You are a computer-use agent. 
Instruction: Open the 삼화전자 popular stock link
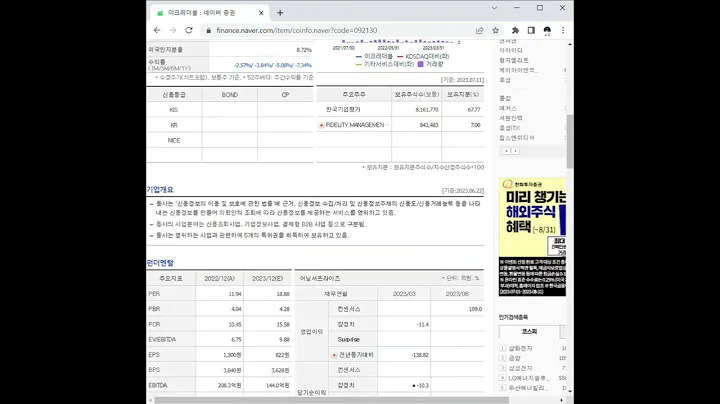pos(520,348)
